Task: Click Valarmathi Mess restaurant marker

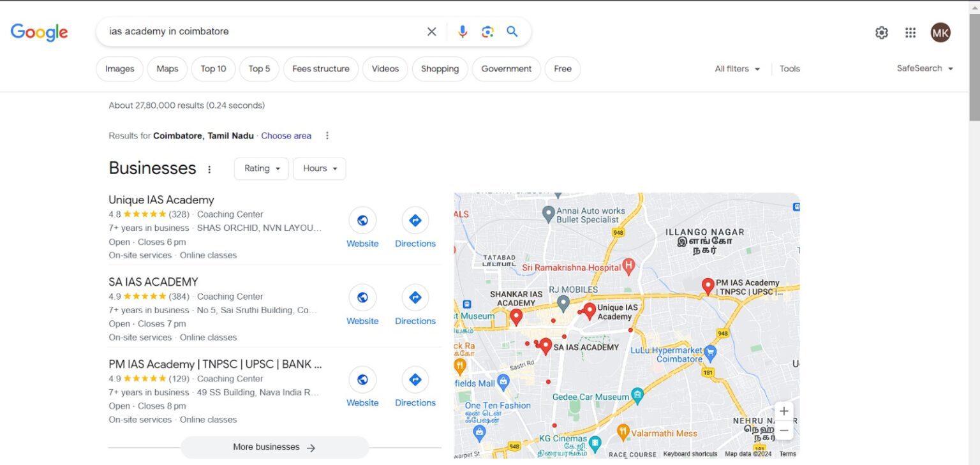Action: [623, 432]
